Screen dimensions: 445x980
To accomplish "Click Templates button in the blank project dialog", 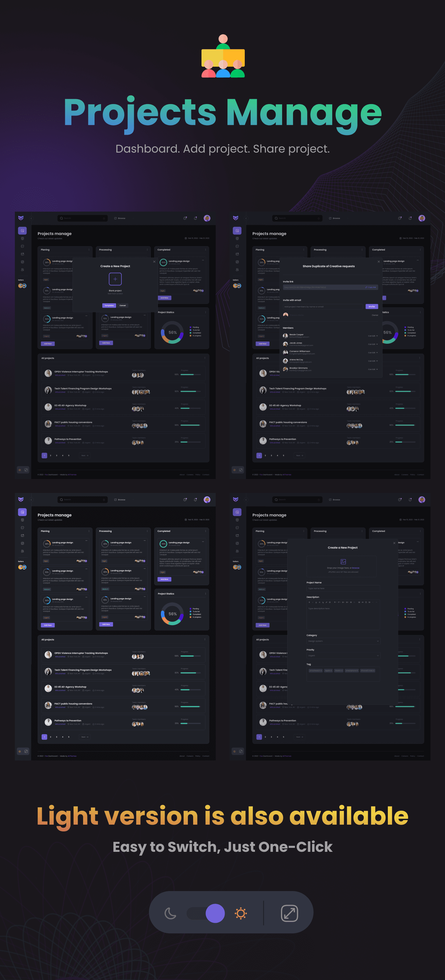I will pos(109,305).
